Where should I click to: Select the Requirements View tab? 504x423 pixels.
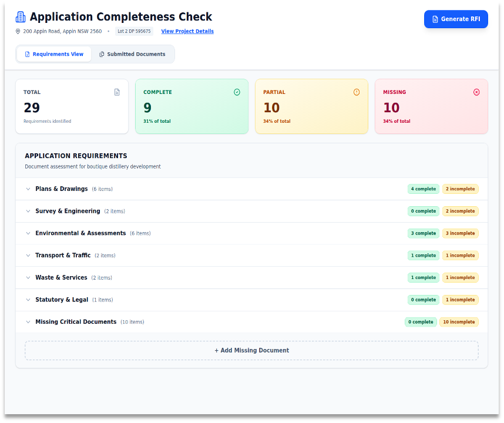tap(54, 54)
